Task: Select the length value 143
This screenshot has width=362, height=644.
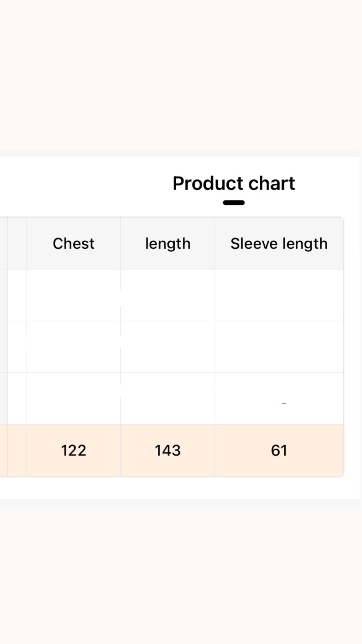Action: pyautogui.click(x=168, y=450)
